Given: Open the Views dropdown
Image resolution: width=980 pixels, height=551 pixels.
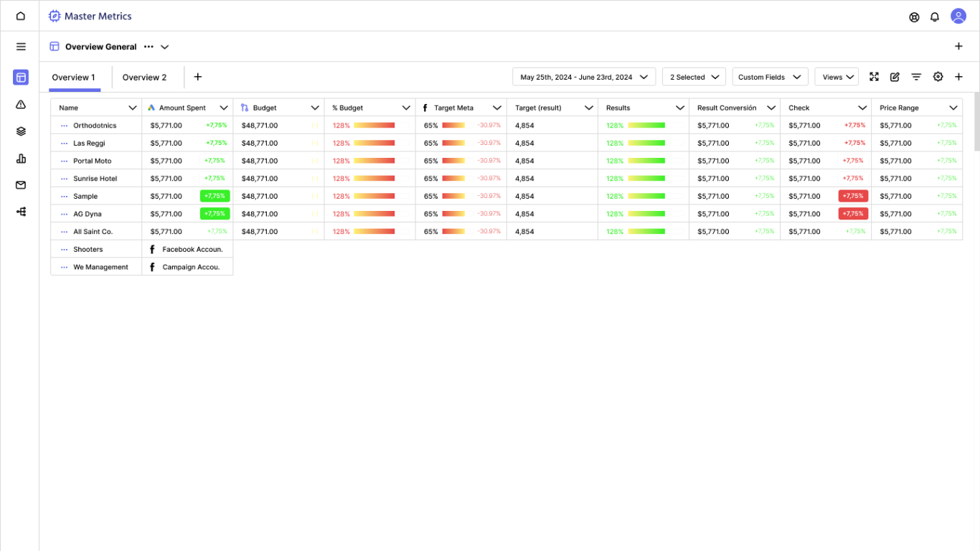Looking at the screenshot, I should click(837, 76).
